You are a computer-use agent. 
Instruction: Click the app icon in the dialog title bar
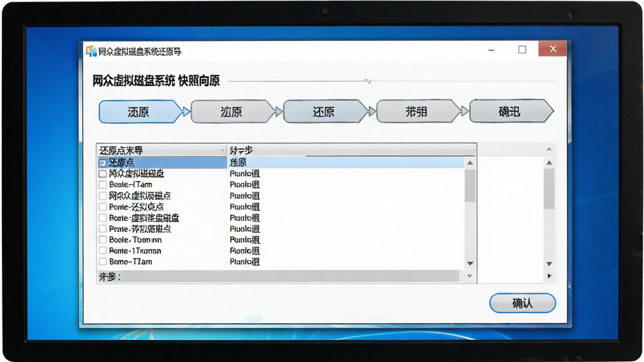coord(91,52)
